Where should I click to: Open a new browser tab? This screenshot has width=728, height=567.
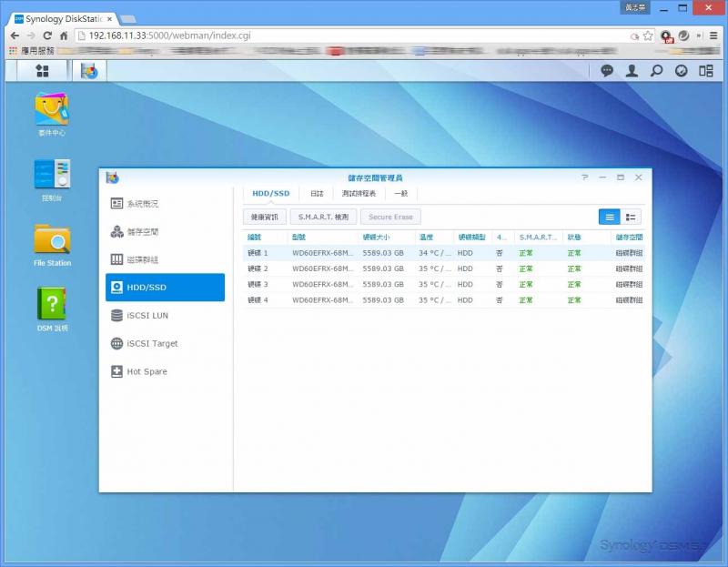(x=127, y=19)
